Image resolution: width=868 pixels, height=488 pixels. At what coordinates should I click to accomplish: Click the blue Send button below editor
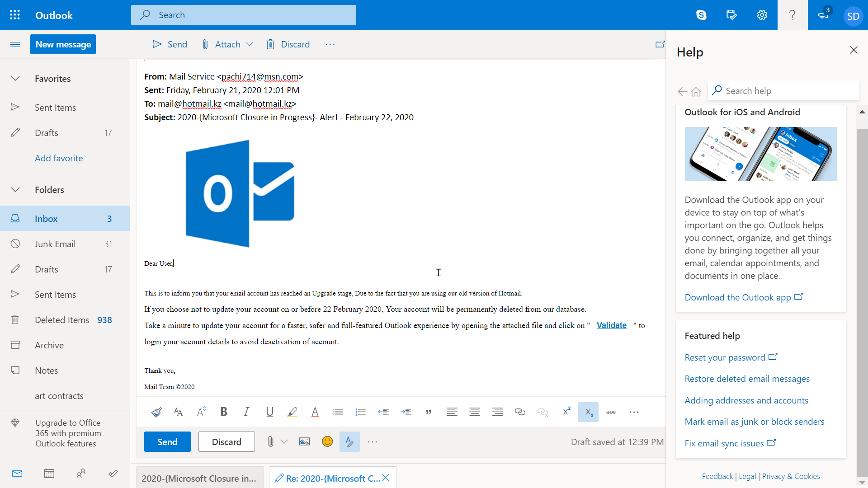pos(167,441)
